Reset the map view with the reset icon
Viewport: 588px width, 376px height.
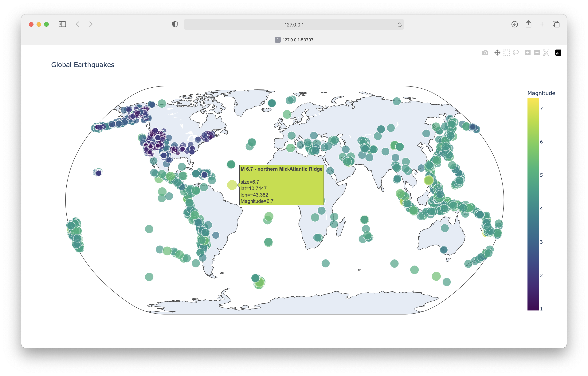(546, 53)
